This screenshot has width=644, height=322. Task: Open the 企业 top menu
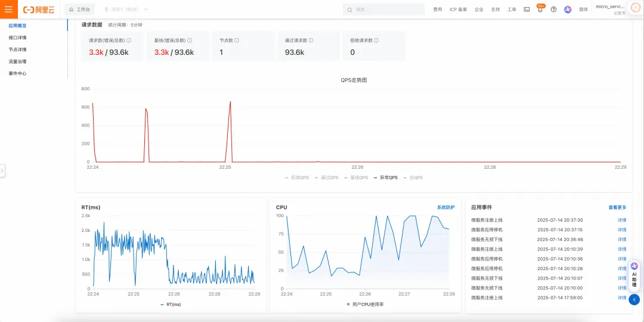479,10
